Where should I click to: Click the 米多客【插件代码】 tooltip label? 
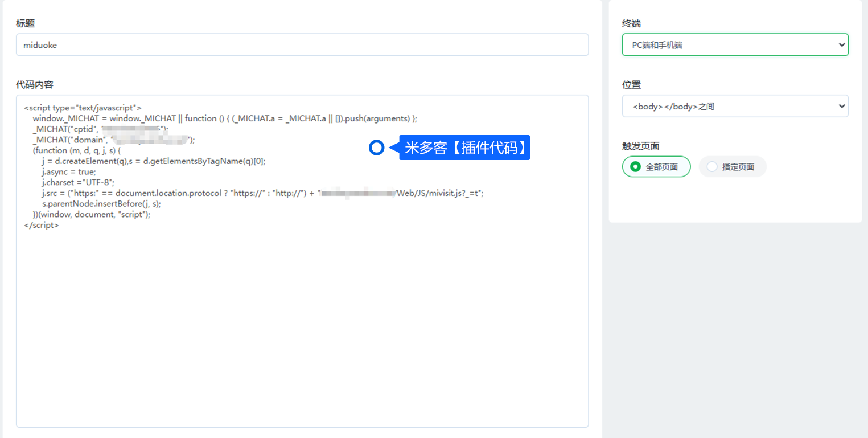coord(465,148)
